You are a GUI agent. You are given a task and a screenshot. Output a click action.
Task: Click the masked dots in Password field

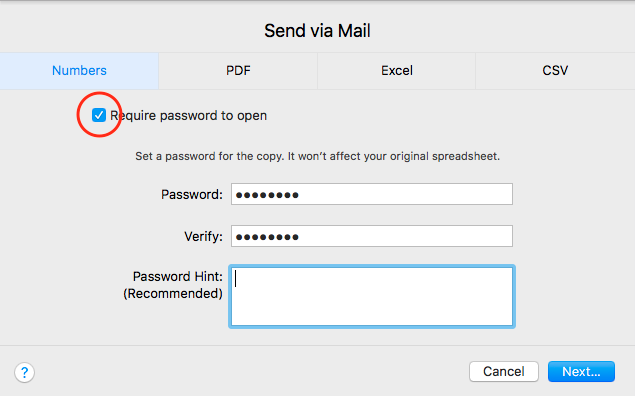(267, 195)
